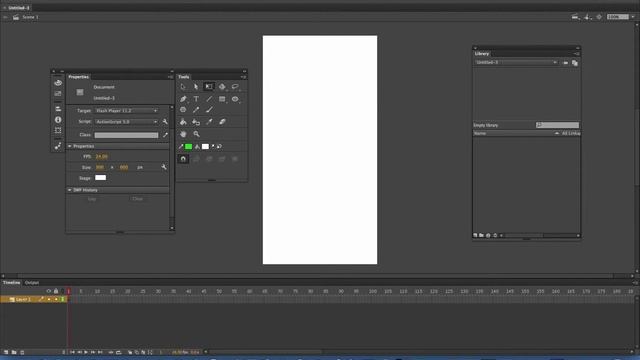Click the Play button in Timeline
The image size is (640, 360).
tap(86, 352)
